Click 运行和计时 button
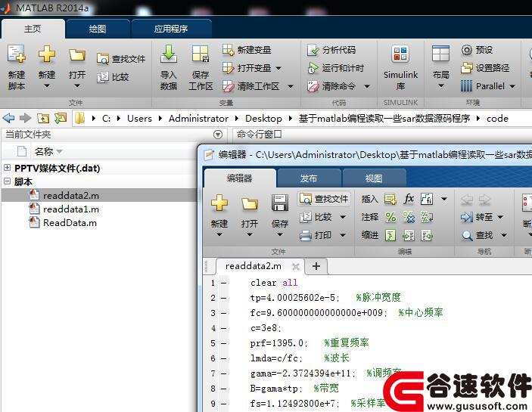Viewport: 532px width, 412px height. [x=335, y=68]
